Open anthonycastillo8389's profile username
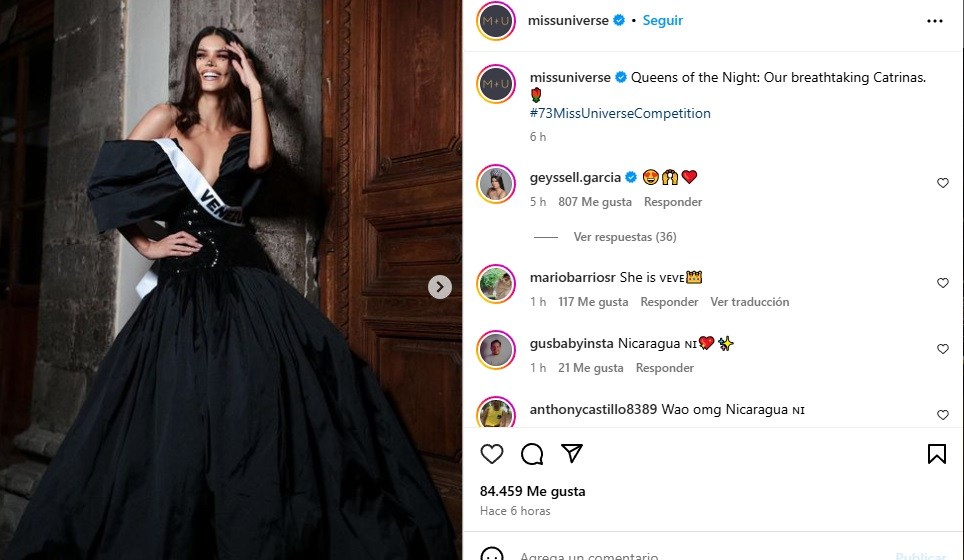Screen dimensions: 964x560 593,409
